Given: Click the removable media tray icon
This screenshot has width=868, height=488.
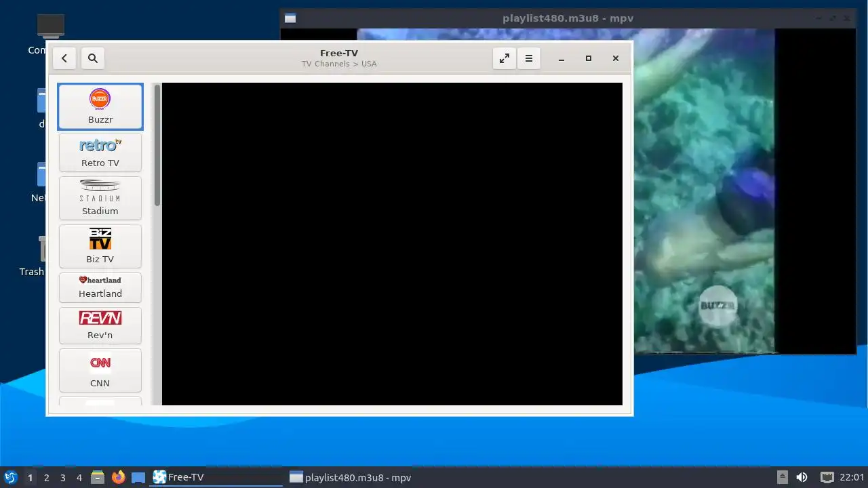Looking at the screenshot, I should pos(782,477).
